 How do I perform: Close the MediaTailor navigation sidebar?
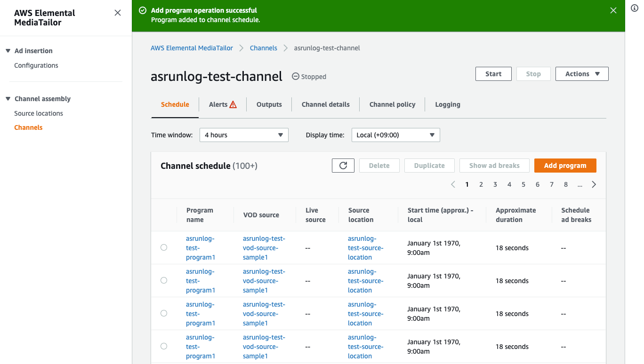point(118,13)
